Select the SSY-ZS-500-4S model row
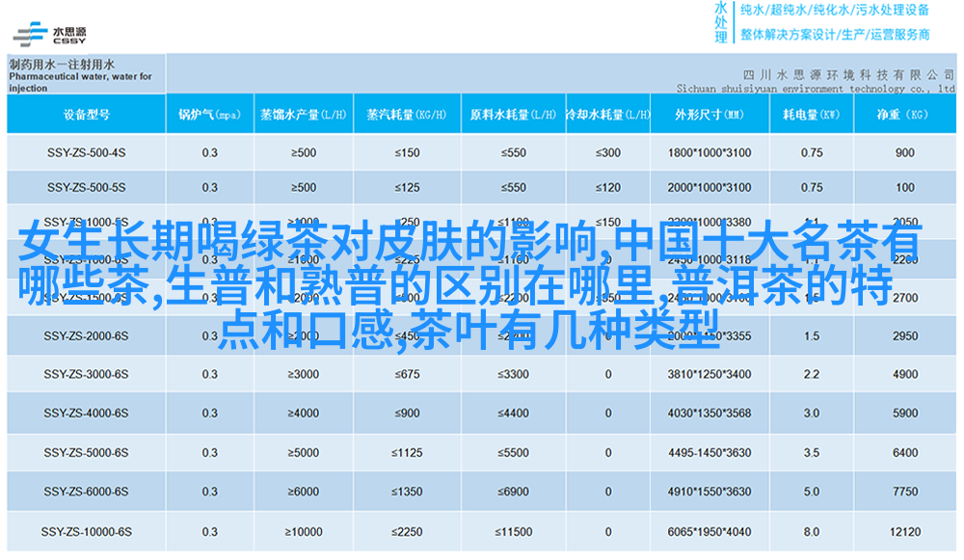 point(86,152)
